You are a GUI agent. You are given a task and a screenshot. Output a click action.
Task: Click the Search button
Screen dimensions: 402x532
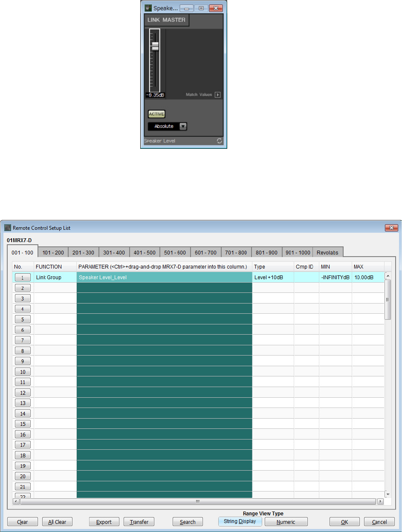188,522
